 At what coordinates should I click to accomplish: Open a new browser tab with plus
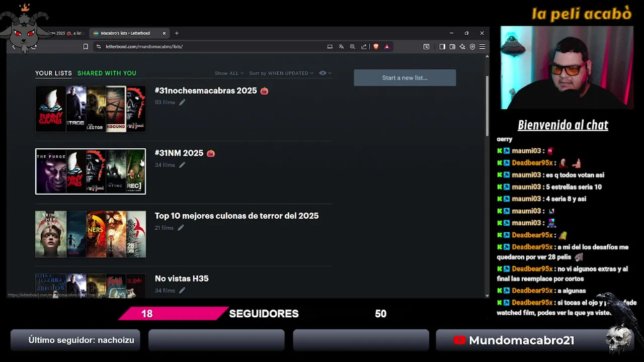(x=177, y=33)
